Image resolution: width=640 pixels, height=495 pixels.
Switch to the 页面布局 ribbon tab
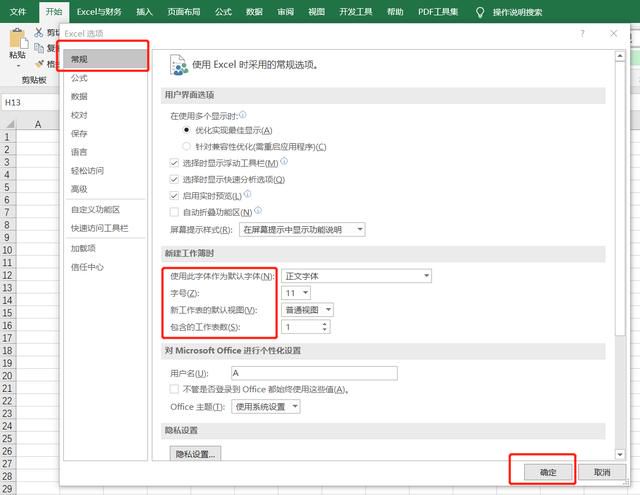pos(184,12)
